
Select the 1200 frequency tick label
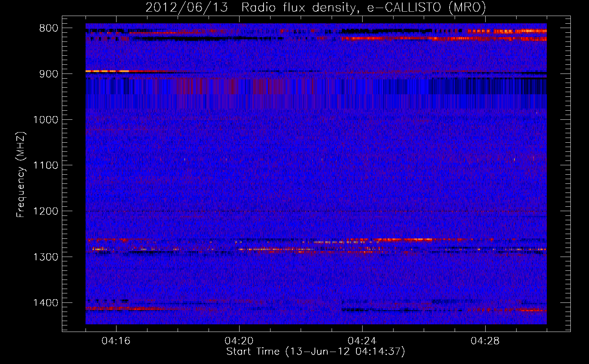(x=46, y=211)
